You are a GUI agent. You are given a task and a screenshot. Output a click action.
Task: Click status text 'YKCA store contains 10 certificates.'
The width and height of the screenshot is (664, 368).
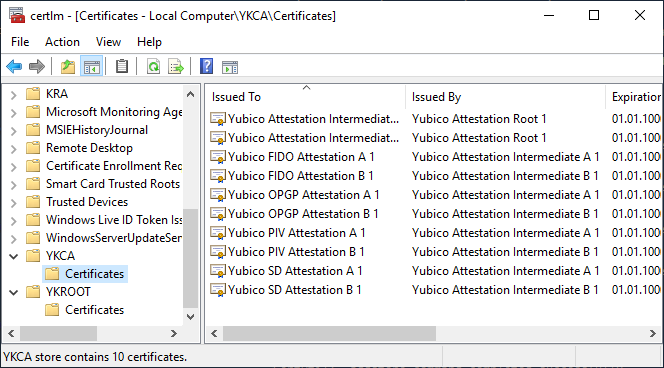click(x=95, y=357)
